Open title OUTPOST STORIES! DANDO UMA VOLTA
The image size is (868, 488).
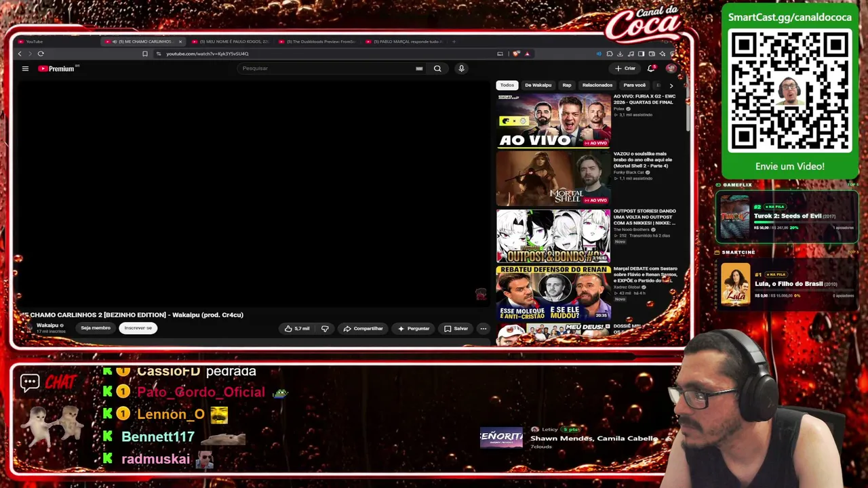[x=644, y=217]
